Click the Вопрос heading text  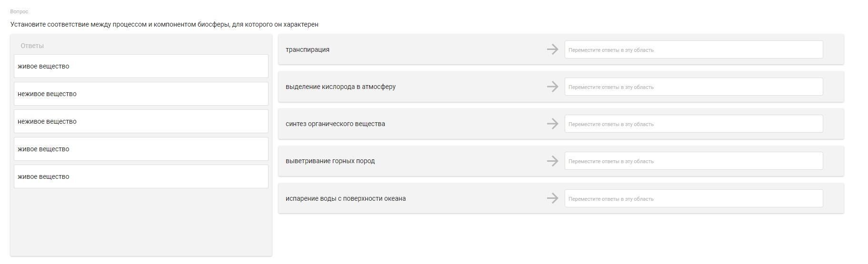pos(19,11)
